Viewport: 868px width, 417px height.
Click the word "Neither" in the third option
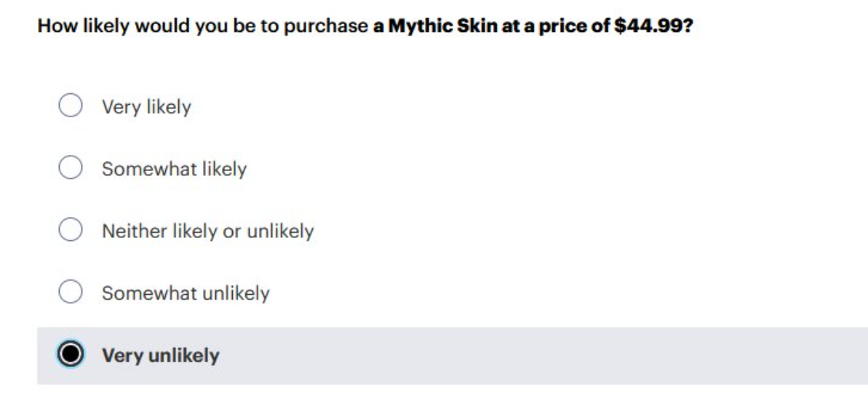135,231
